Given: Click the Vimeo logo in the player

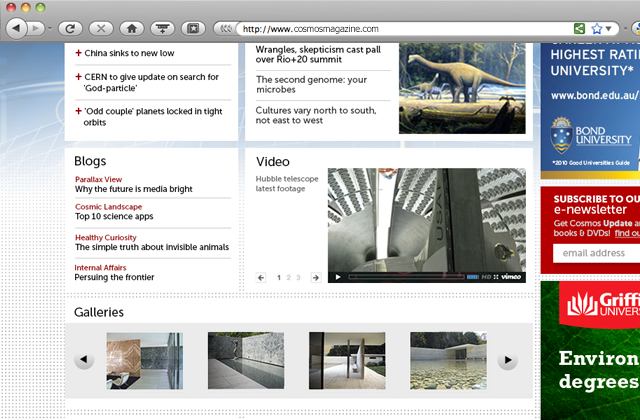Looking at the screenshot, I should tap(511, 277).
